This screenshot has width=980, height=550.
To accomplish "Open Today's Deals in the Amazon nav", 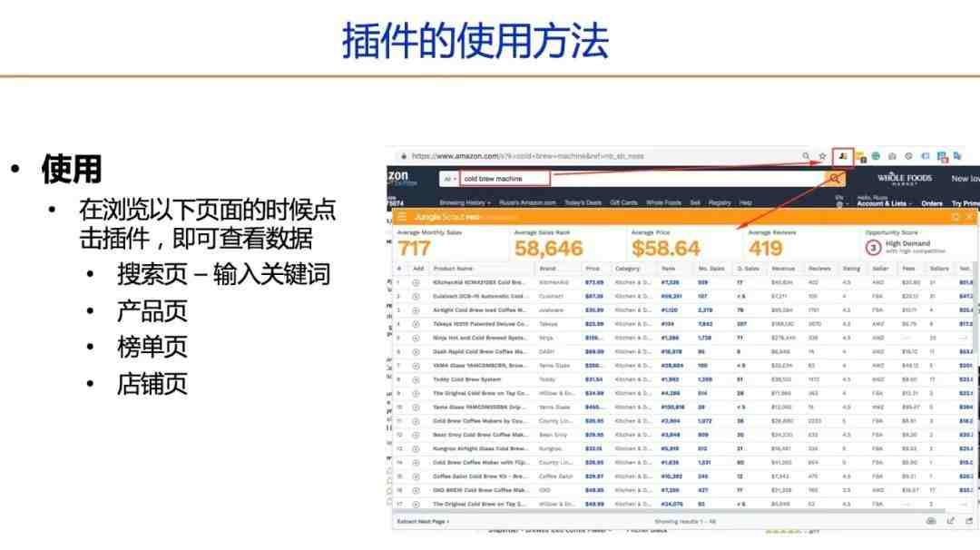I will point(583,202).
